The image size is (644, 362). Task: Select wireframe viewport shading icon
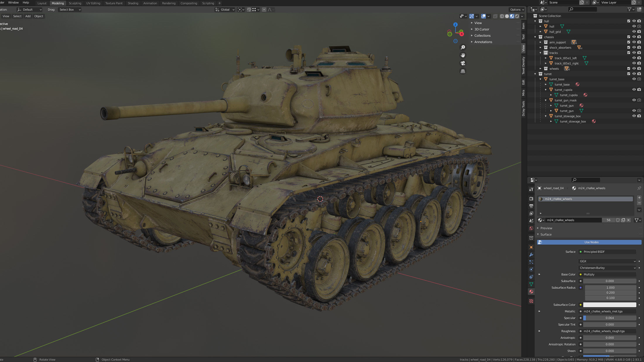coord(502,16)
